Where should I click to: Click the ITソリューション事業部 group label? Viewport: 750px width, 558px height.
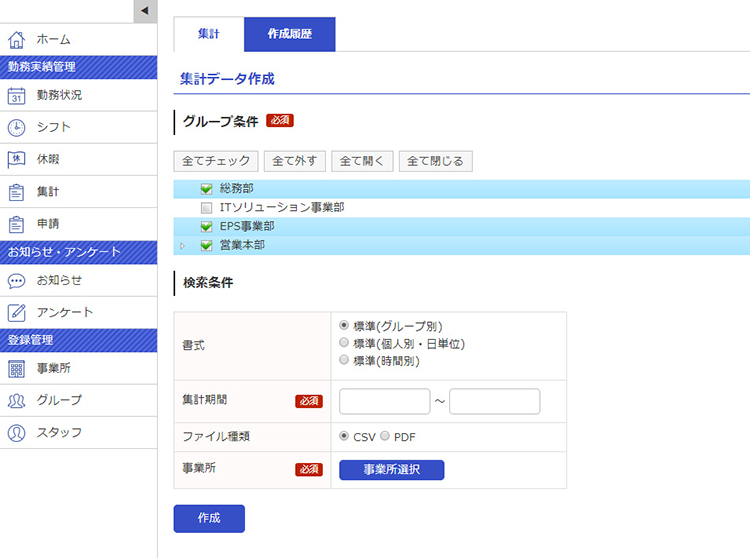click(282, 207)
